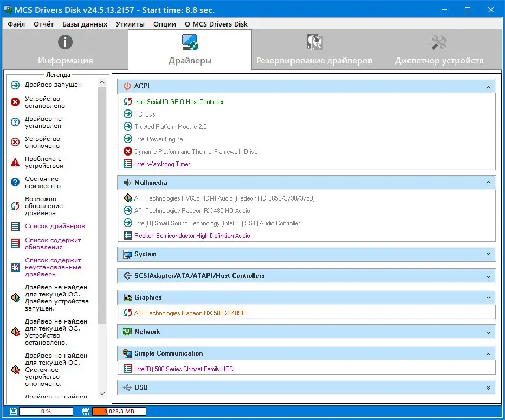Select ATI Technologies Radeon RX 580 2048SP entry

coord(190,313)
